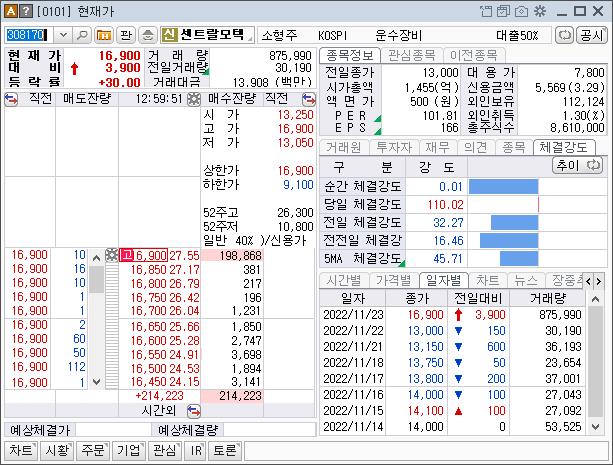
Task: Click the red up arrow beside 3,900
Action: pyautogui.click(x=74, y=69)
